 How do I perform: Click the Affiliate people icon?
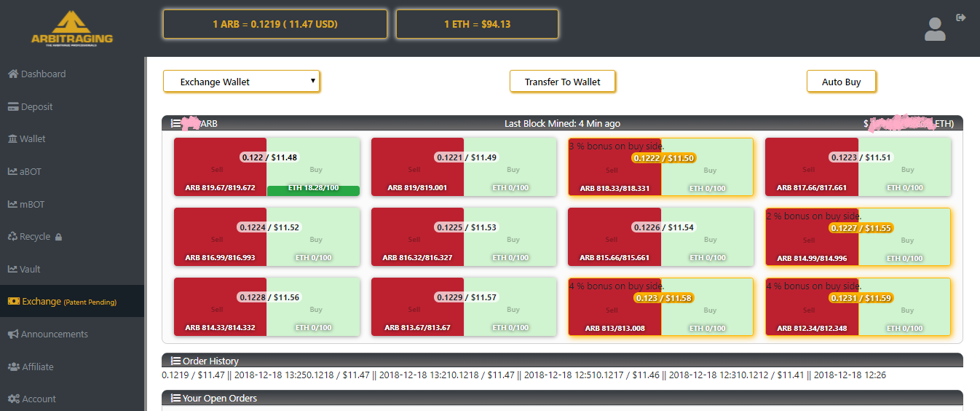[13, 367]
